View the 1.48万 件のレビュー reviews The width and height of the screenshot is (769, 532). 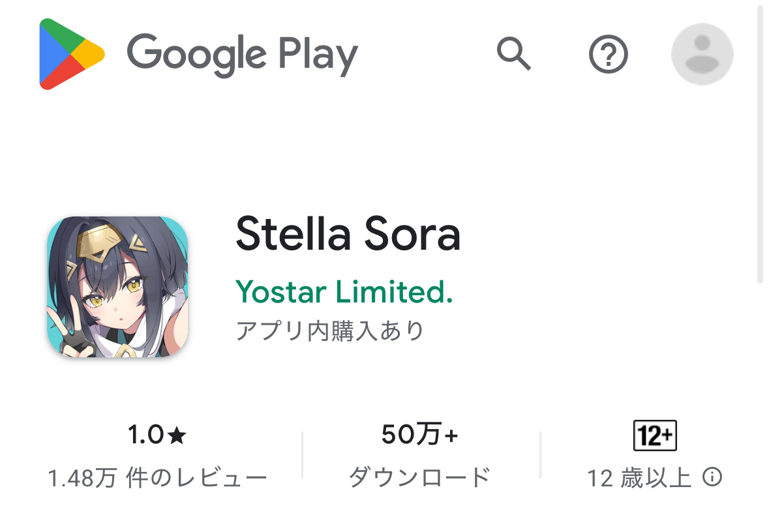[158, 479]
